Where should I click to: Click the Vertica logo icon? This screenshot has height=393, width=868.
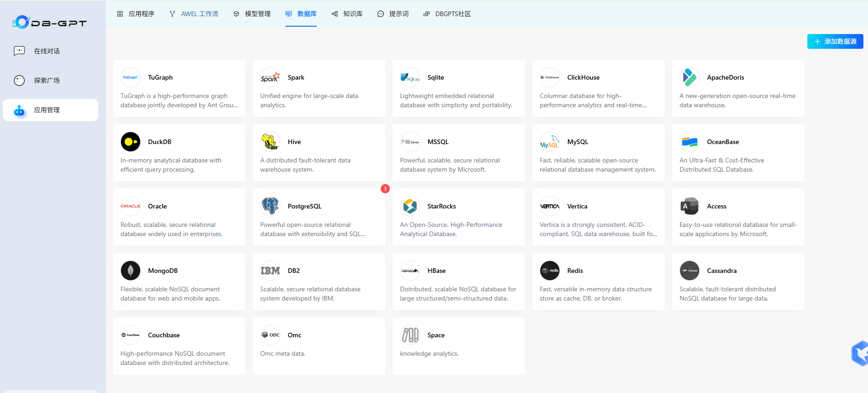pos(550,206)
